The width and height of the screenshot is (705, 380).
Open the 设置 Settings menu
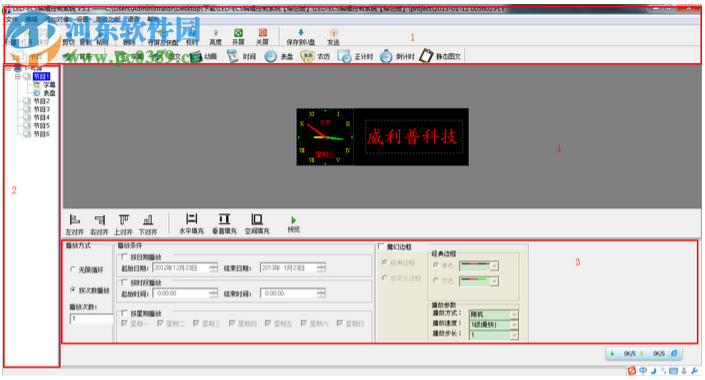tap(83, 19)
